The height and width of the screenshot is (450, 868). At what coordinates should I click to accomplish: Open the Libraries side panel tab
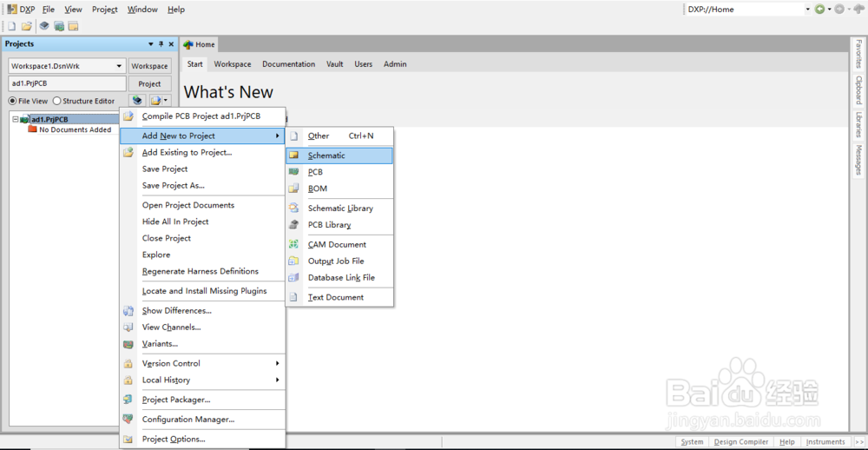click(x=858, y=125)
